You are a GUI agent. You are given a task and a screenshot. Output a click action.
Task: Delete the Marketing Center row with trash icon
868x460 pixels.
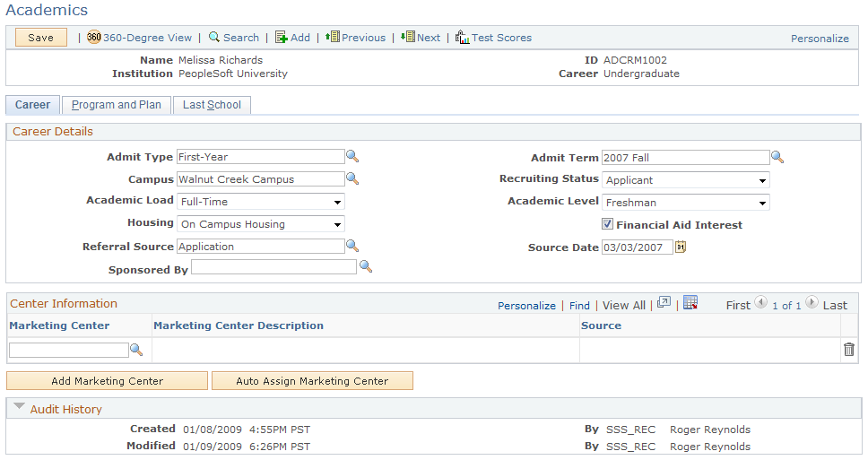(849, 350)
